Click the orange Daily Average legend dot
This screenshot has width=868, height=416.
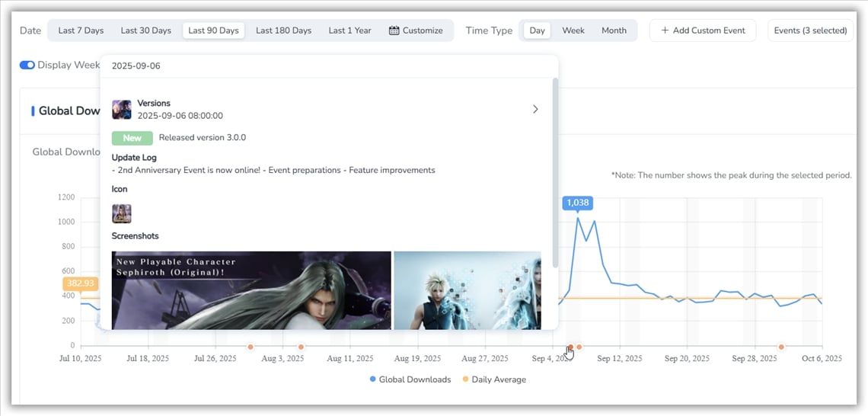[x=465, y=379]
